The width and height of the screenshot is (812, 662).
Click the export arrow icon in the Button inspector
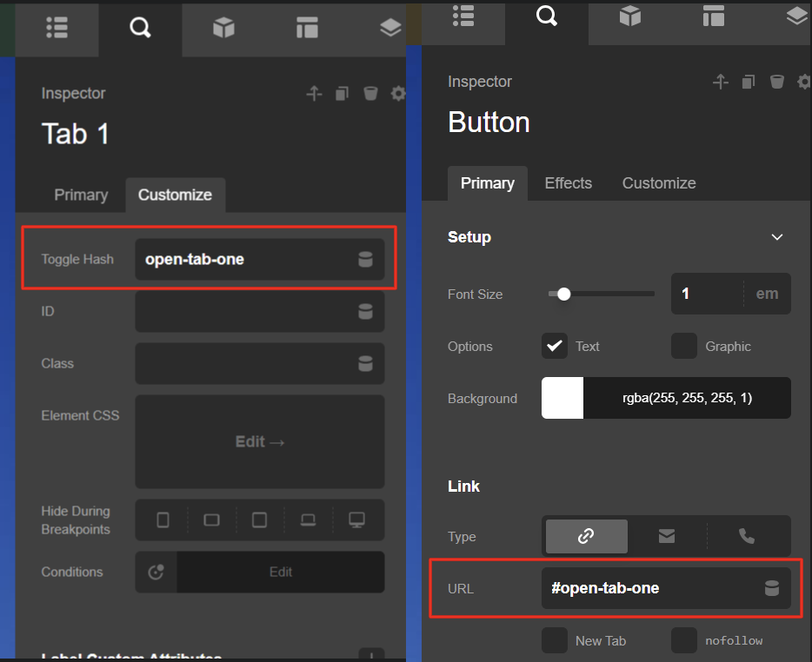(x=721, y=81)
